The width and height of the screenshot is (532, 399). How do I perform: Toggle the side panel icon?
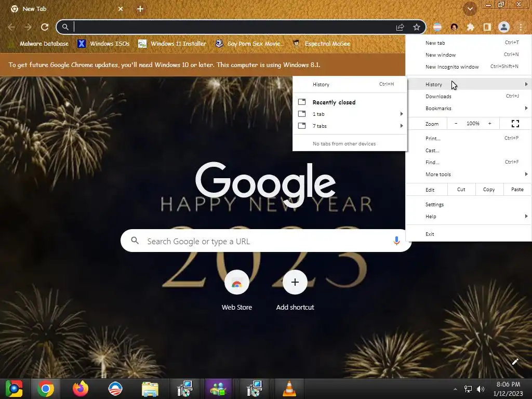[x=487, y=27]
